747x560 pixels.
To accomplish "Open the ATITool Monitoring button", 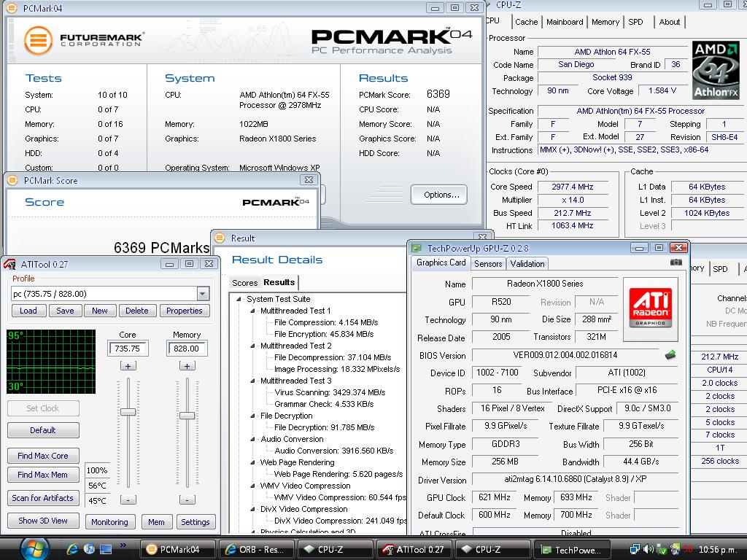I will [109, 522].
